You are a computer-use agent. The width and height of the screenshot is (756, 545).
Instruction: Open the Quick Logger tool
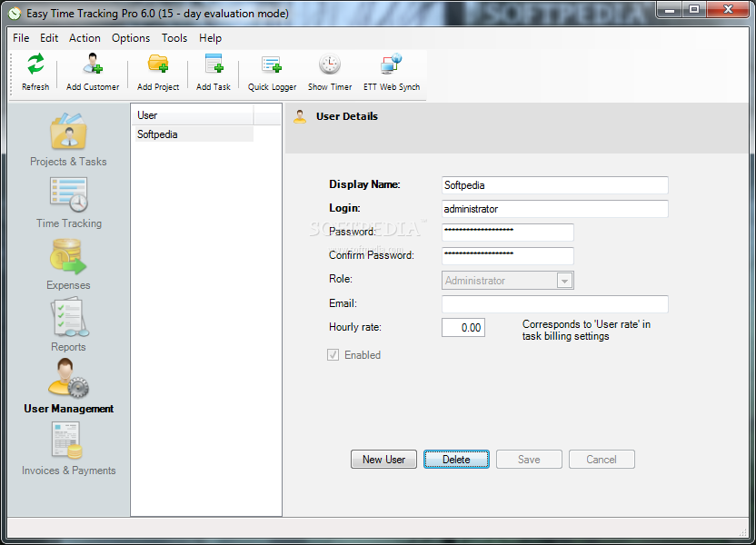272,72
